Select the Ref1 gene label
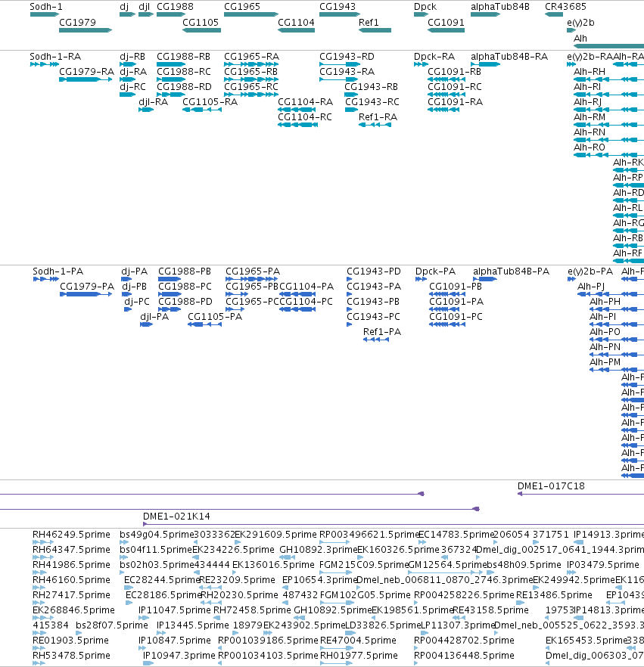The height and width of the screenshot is (667, 644). tap(369, 23)
